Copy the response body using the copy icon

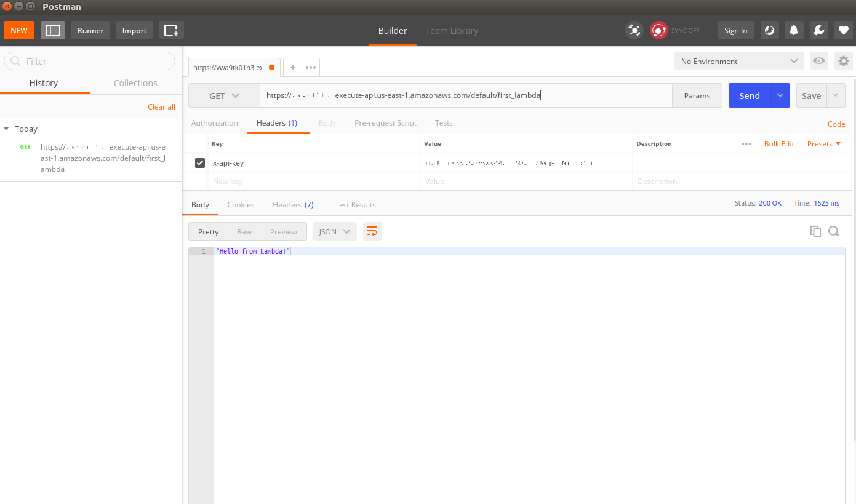pos(815,231)
